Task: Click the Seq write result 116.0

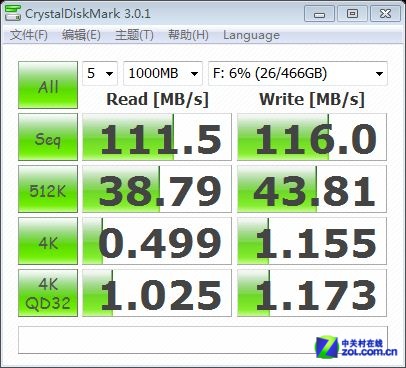Action: [x=312, y=137]
